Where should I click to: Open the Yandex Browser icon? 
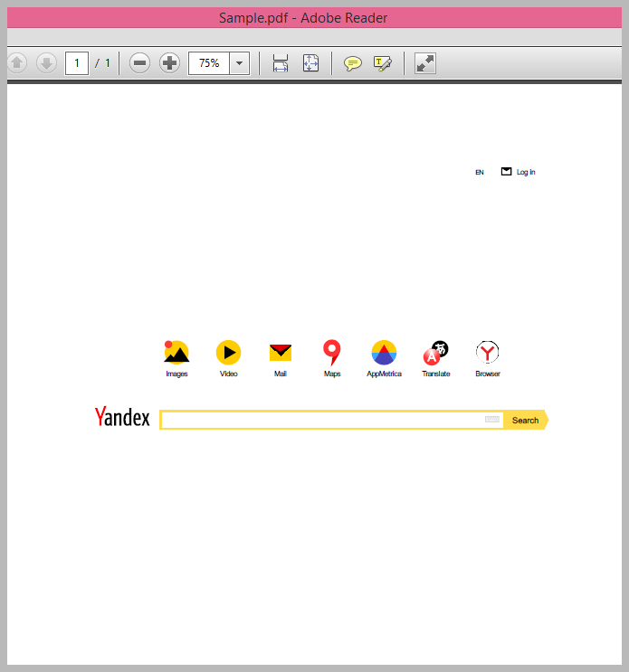click(x=488, y=353)
